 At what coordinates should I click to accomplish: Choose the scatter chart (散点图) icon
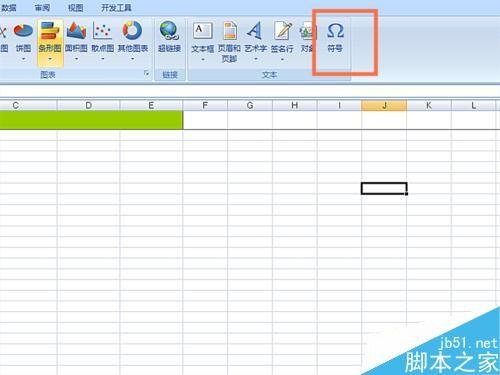pos(103,31)
